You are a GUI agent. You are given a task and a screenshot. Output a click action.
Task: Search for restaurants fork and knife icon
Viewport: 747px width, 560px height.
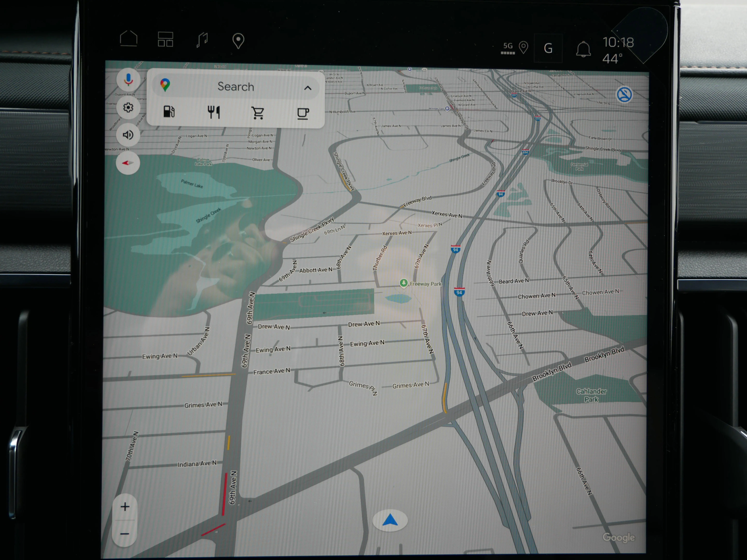pyautogui.click(x=214, y=112)
